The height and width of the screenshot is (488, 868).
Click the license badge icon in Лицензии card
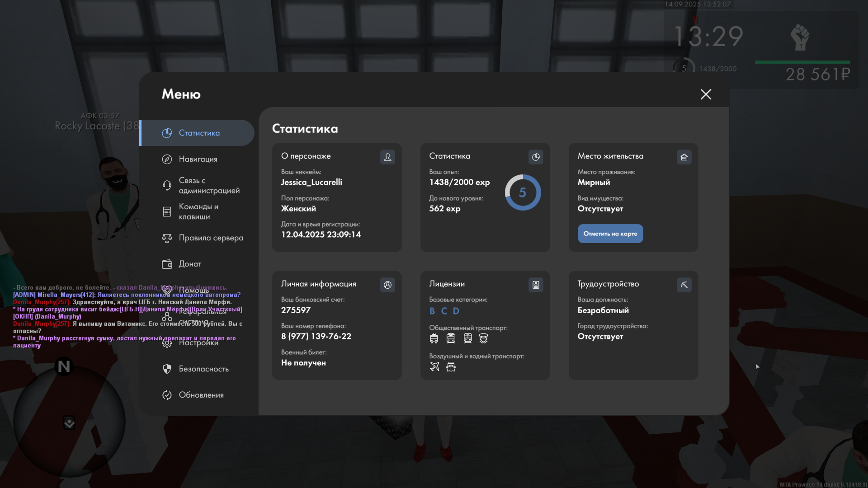pyautogui.click(x=536, y=285)
